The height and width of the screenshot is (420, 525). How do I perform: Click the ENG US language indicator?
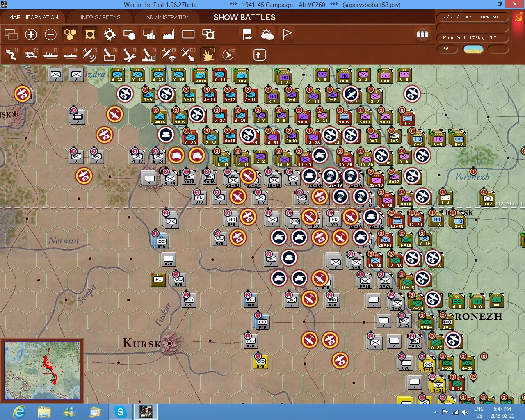[479, 412]
